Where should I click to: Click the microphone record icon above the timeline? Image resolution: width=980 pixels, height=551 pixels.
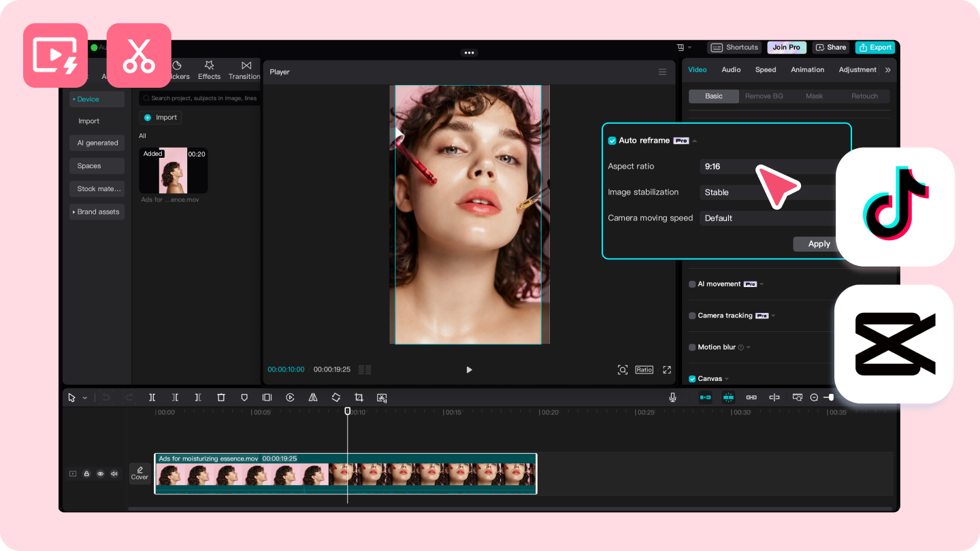click(x=672, y=397)
